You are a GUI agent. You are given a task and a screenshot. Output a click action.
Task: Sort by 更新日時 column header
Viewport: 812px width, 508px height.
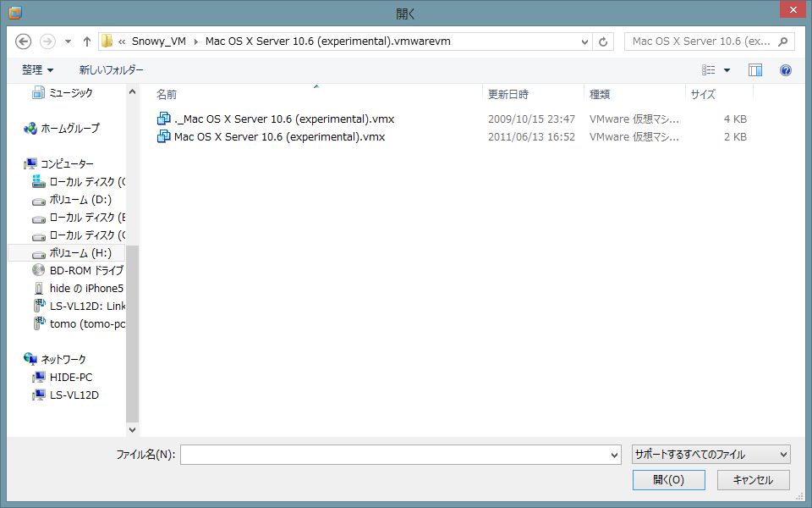click(x=508, y=94)
